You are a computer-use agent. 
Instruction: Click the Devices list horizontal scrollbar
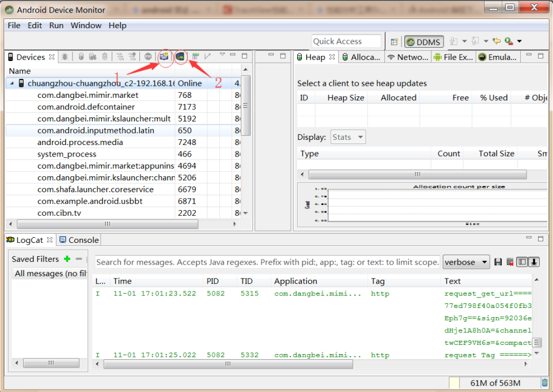click(108, 224)
